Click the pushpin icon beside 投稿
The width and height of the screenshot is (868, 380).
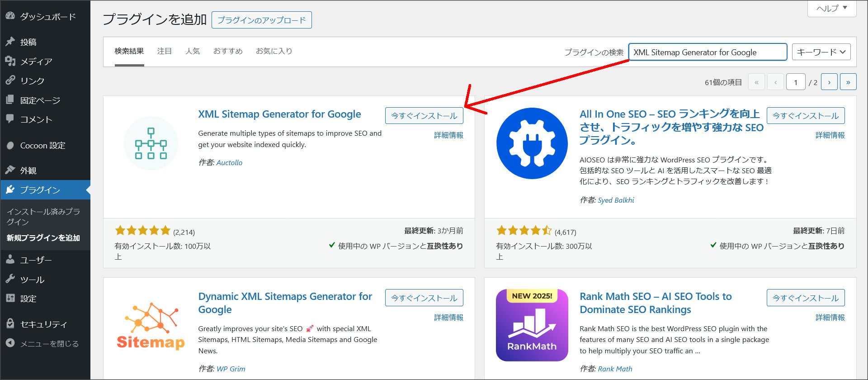coord(10,42)
